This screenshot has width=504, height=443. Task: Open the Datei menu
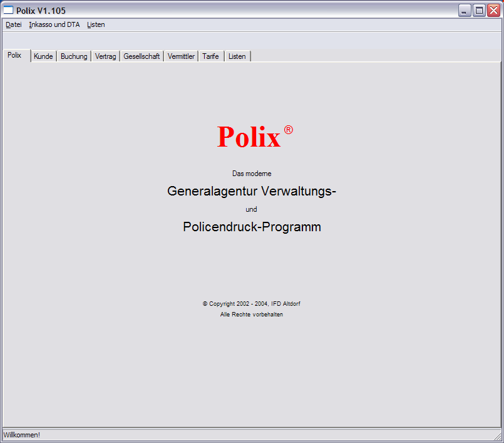click(x=13, y=24)
